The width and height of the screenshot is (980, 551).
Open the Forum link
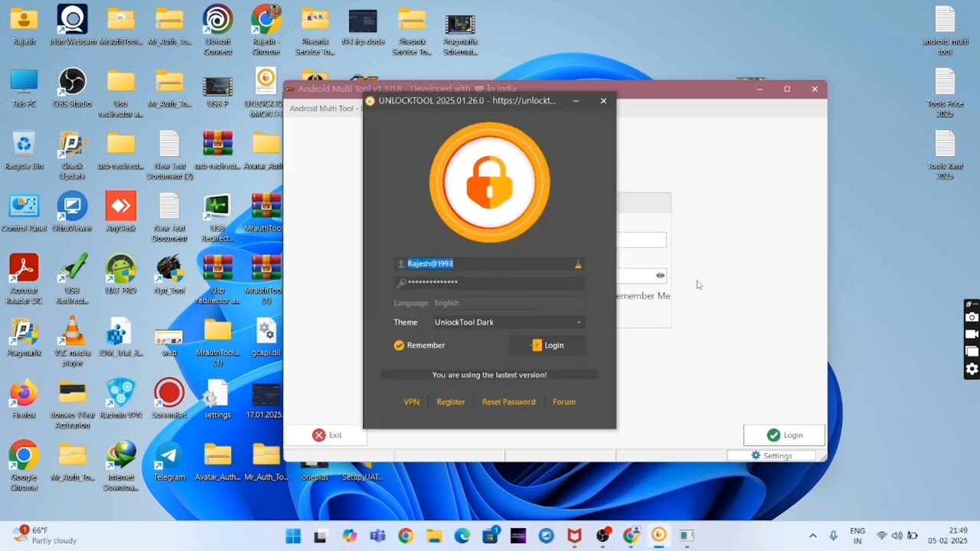564,402
